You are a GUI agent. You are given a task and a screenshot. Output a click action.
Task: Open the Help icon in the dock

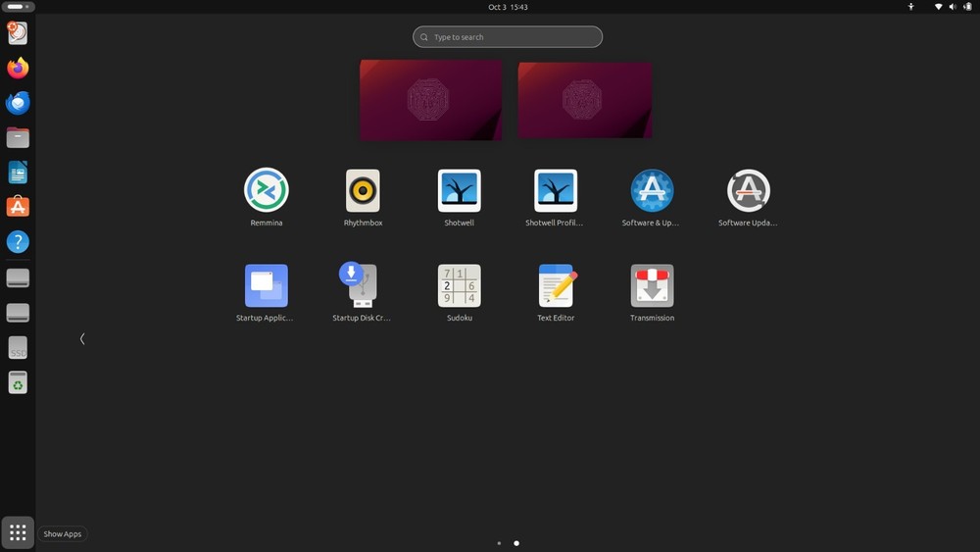18,241
